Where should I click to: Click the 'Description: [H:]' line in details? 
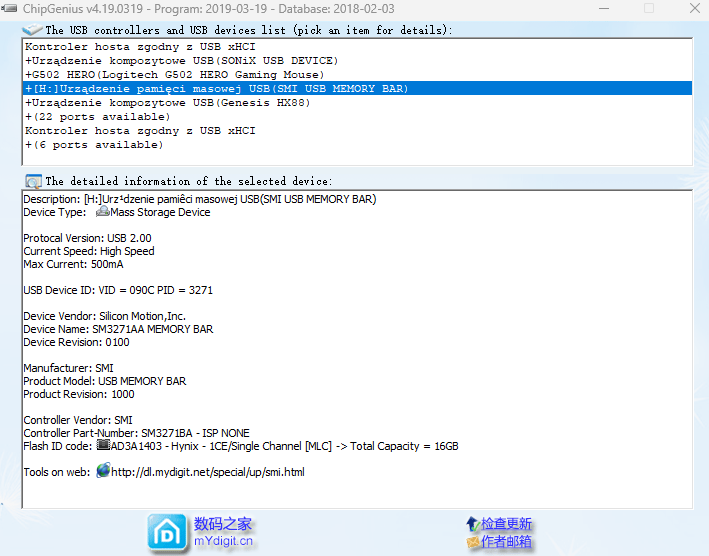[x=200, y=199]
